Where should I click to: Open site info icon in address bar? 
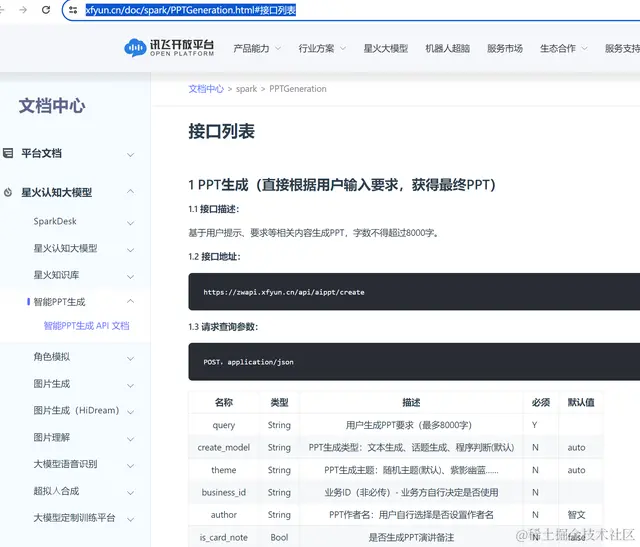pyautogui.click(x=73, y=10)
